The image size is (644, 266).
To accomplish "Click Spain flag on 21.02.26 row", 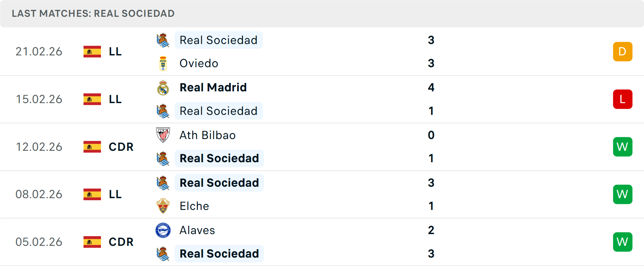I will click(92, 52).
